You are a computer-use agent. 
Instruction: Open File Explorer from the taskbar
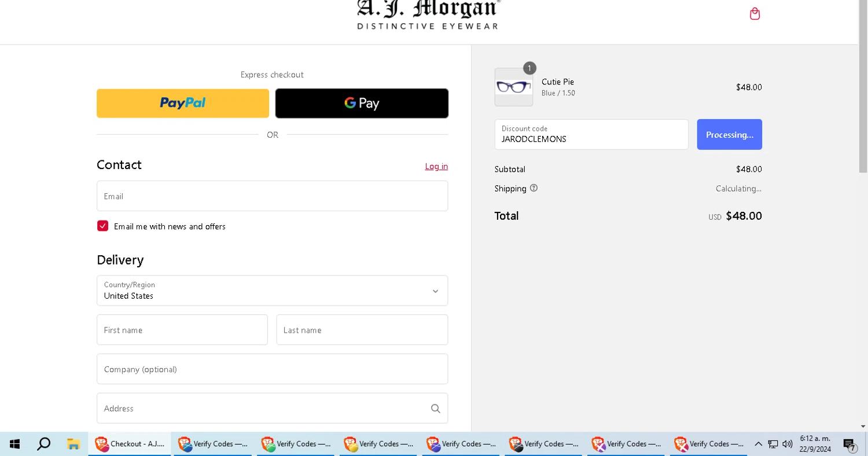pos(73,444)
